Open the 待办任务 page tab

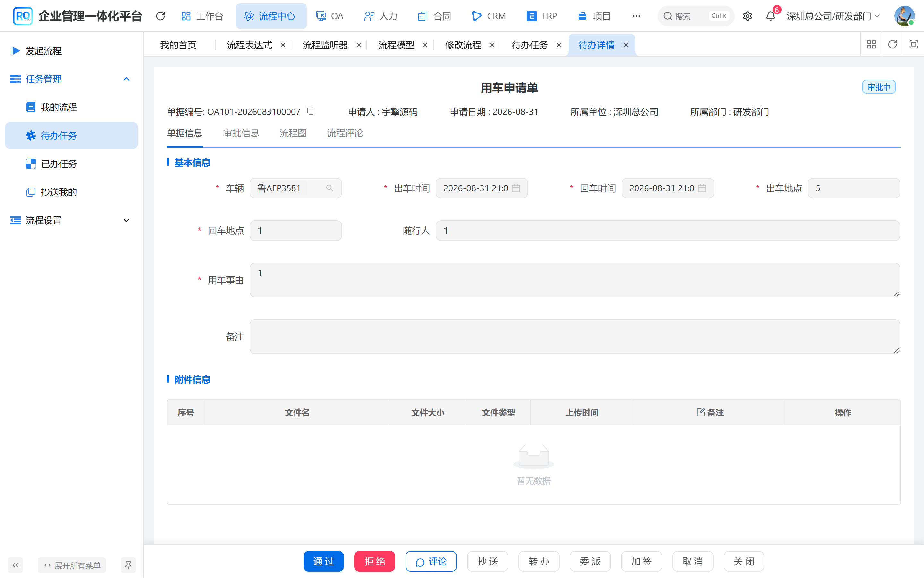click(x=530, y=45)
